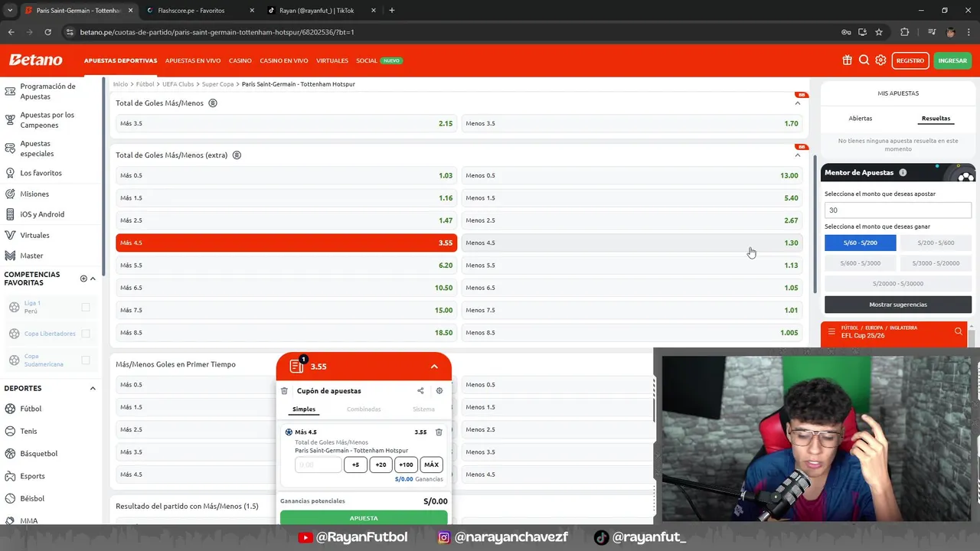Remove Más 4.5 selection from betslip
Screen dimensions: 980x551
(x=439, y=432)
